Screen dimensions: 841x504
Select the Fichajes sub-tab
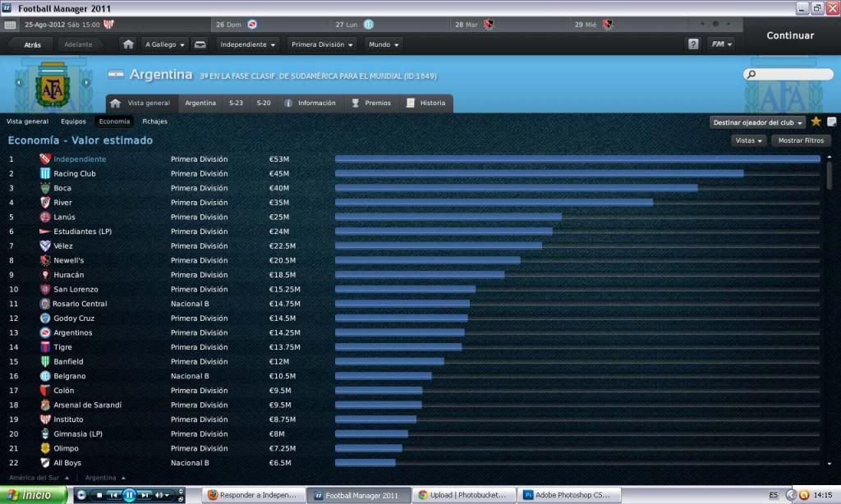pos(155,121)
